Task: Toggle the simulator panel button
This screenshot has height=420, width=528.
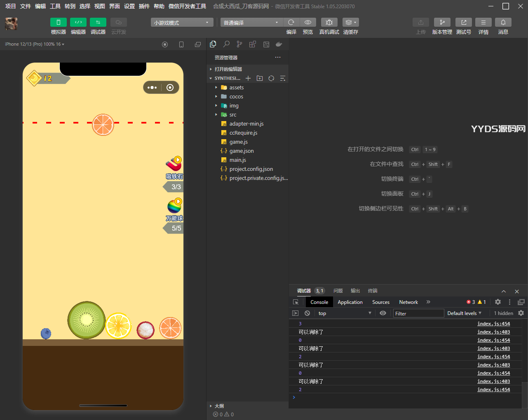Action: [x=58, y=22]
